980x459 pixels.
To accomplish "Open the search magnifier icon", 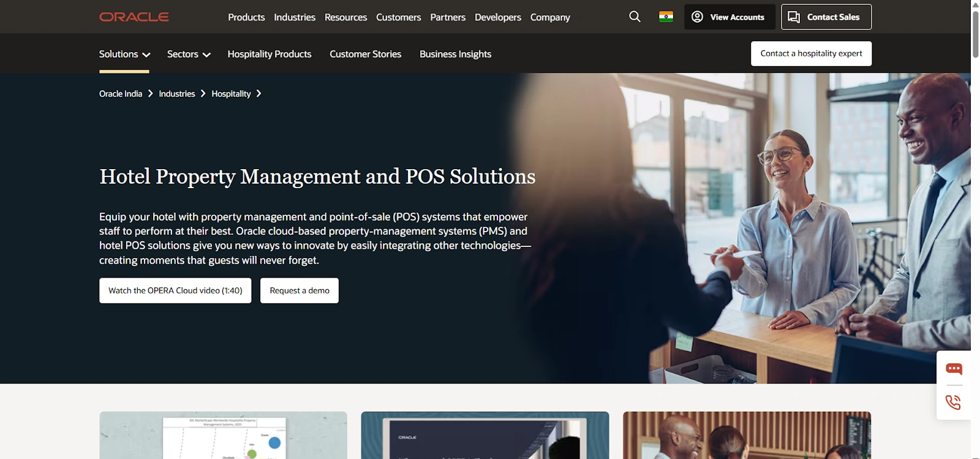I will pyautogui.click(x=635, y=17).
